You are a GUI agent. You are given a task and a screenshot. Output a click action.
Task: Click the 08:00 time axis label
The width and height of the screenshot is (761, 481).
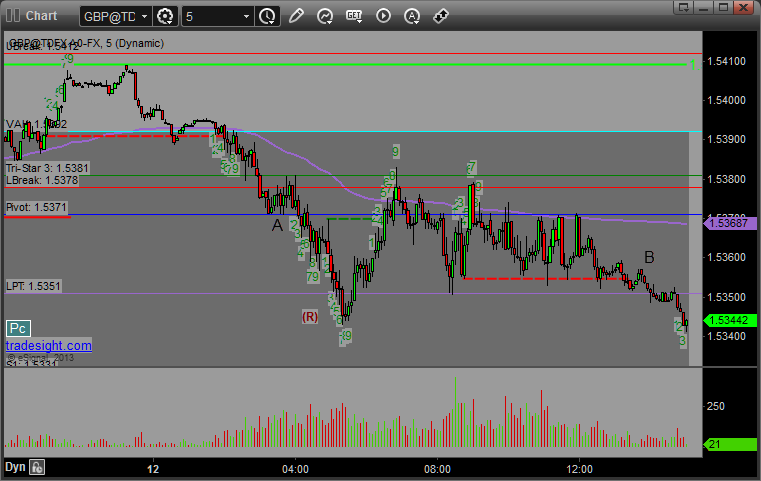[437, 469]
